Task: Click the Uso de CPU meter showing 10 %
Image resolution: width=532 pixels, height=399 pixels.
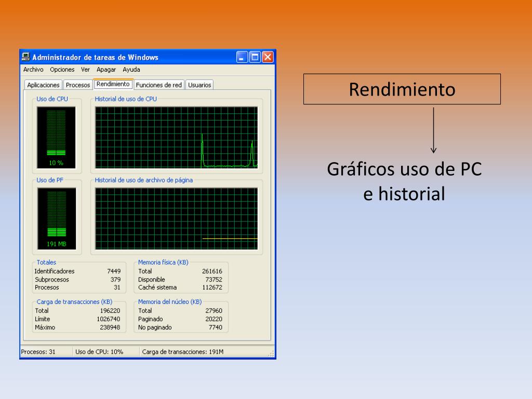Action: click(56, 137)
